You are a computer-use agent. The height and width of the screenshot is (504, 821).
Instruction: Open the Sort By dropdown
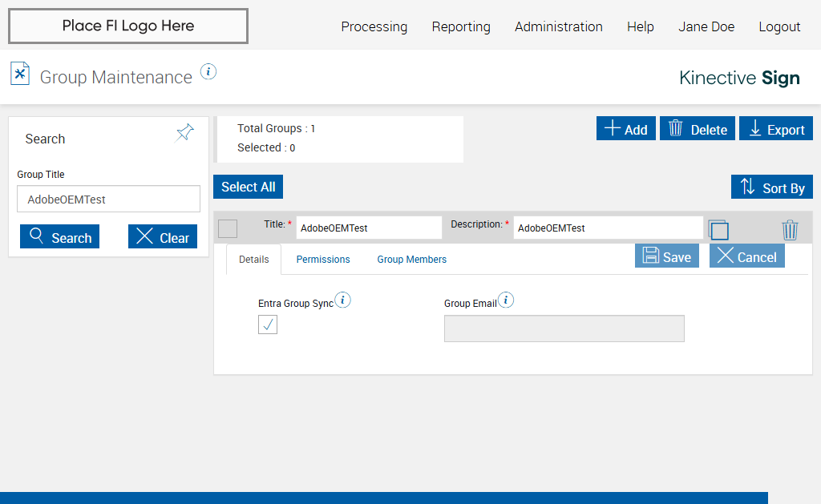point(771,187)
